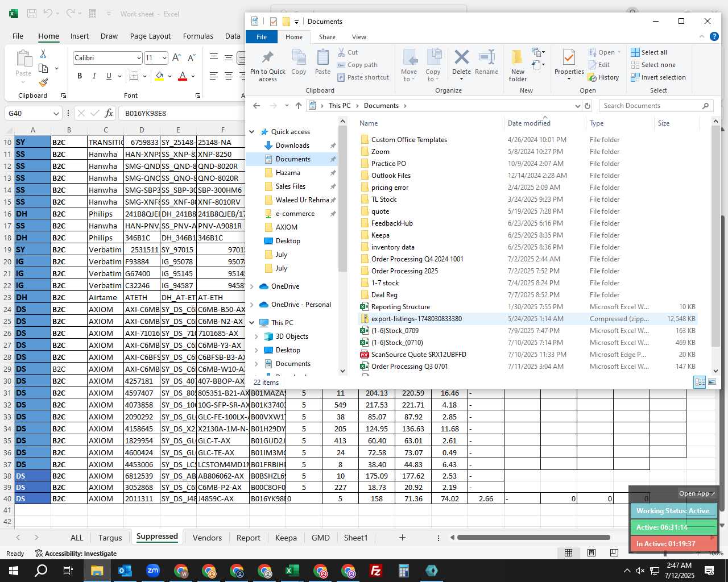Click Increase Font Size in Excel
The width and height of the screenshot is (728, 582).
pos(176,57)
